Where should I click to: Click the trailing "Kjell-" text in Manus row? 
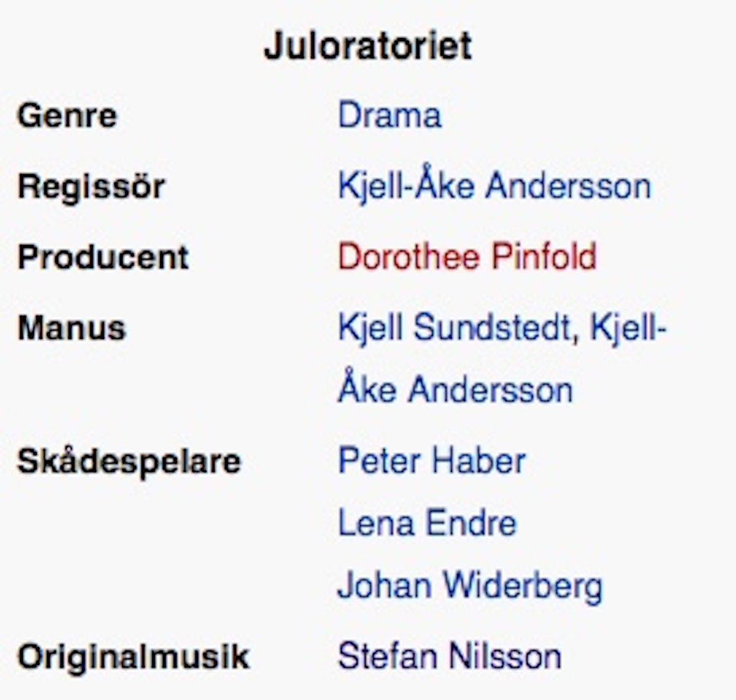point(627,327)
